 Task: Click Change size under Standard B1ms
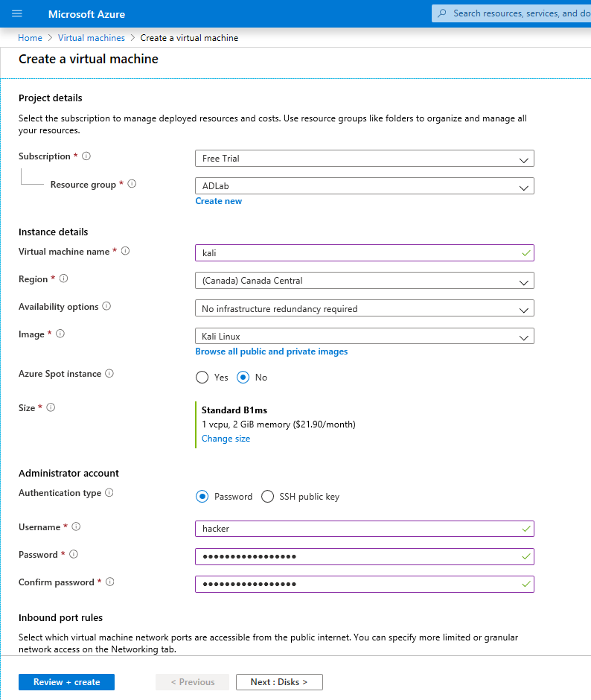(226, 438)
